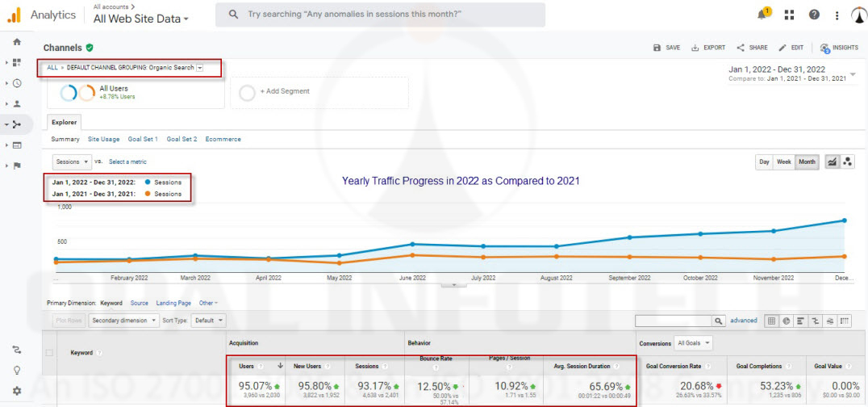Open Attribution icon in lower sidebar

(17, 350)
